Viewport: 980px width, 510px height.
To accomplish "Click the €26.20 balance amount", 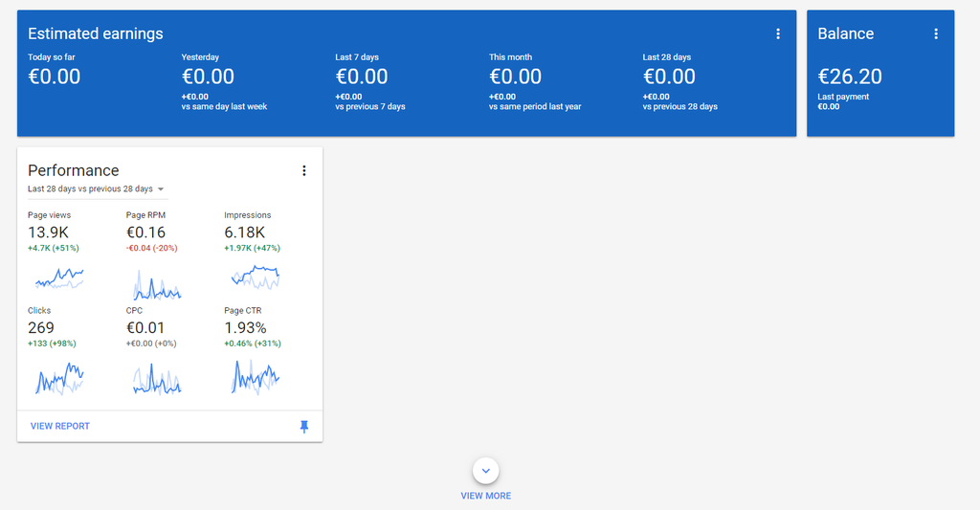I will [850, 77].
